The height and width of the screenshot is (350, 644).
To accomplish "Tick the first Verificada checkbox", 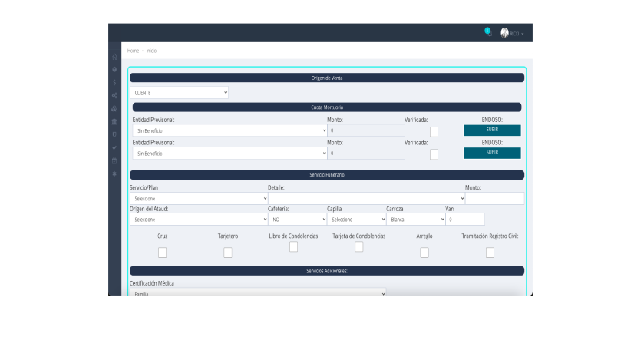I will pos(434,132).
